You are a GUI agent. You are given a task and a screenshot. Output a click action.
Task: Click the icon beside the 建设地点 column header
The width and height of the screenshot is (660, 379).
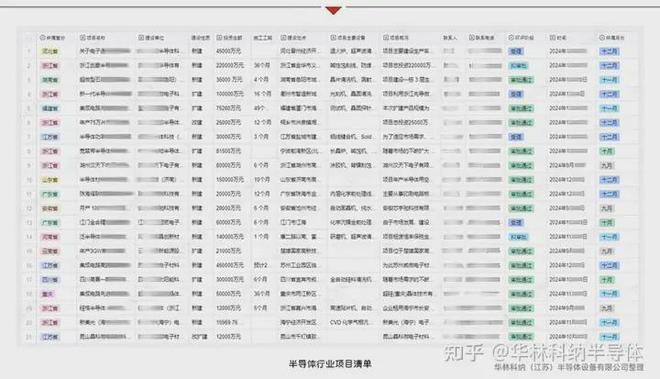283,37
